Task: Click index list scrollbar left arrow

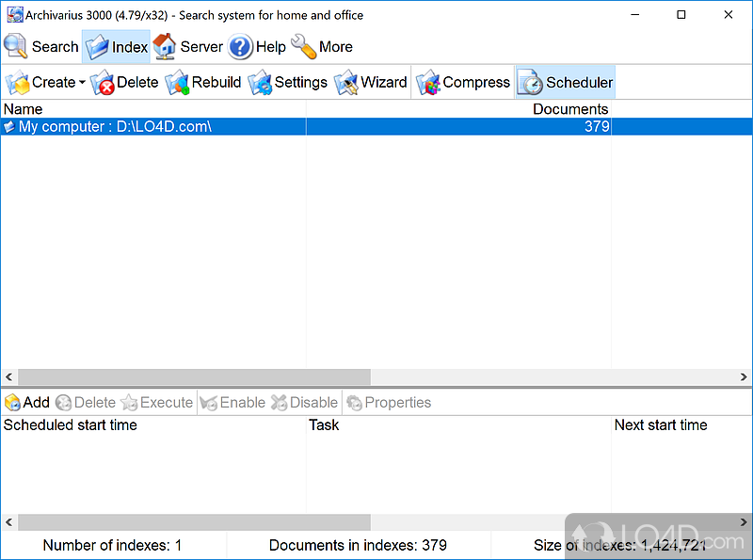Action: tap(8, 377)
